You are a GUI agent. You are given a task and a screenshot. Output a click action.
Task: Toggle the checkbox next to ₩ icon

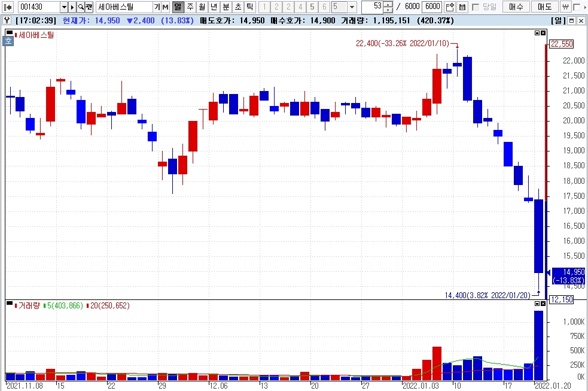click(577, 7)
